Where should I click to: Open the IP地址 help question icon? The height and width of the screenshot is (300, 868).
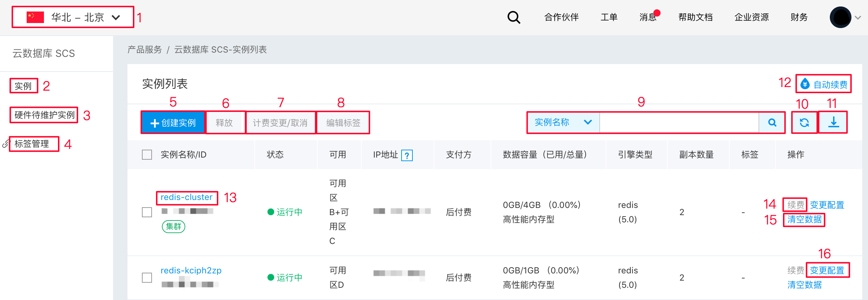click(407, 155)
